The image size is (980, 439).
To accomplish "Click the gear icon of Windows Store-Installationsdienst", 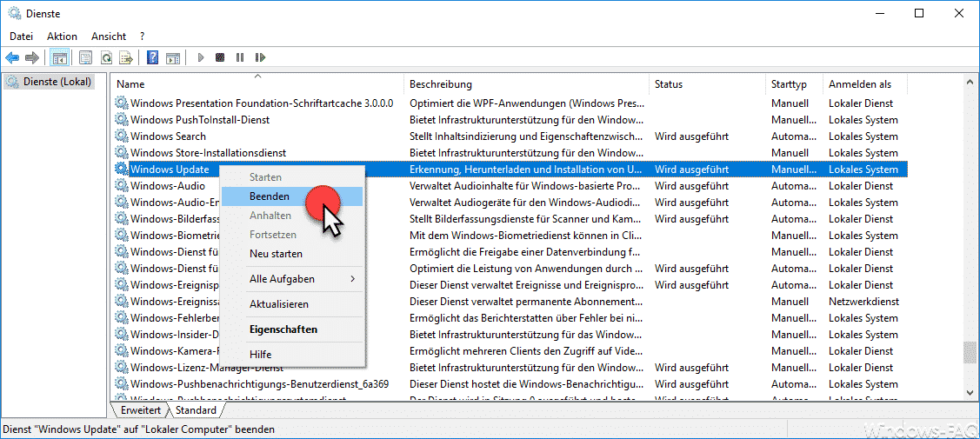I will click(x=122, y=152).
